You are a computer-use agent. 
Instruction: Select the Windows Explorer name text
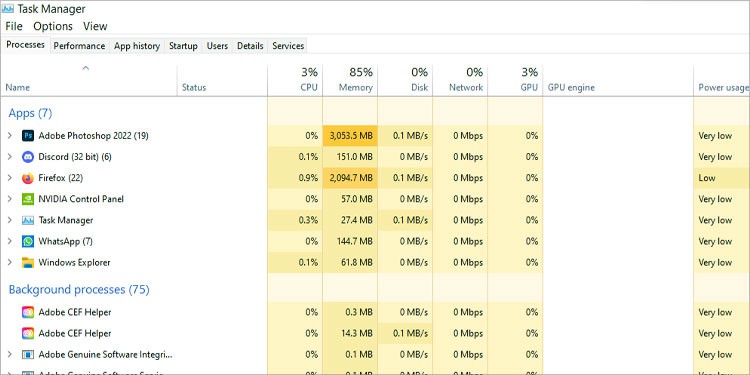point(74,263)
